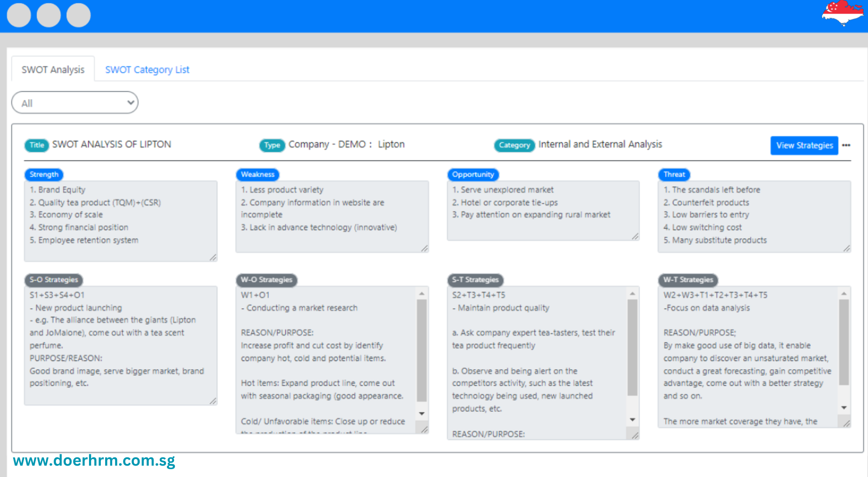This screenshot has height=477, width=868.
Task: Click the S-T Strategies scrollbar thumb
Action: click(632, 347)
